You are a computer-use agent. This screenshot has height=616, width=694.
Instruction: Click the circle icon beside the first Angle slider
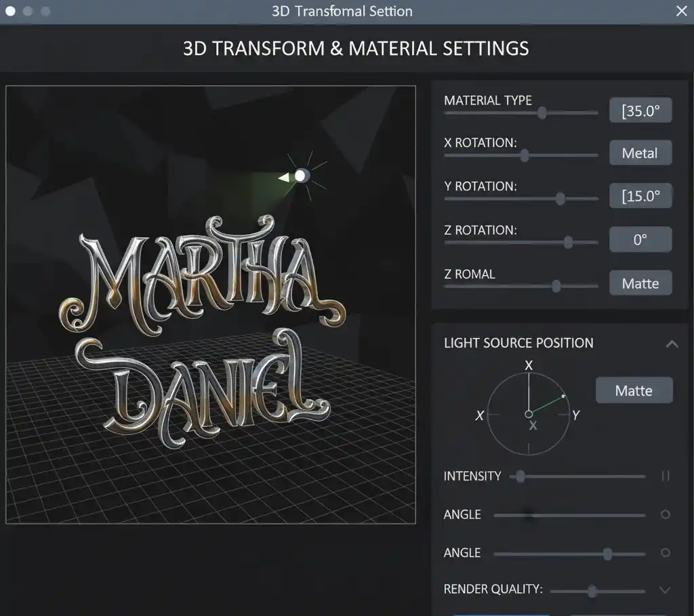[665, 514]
